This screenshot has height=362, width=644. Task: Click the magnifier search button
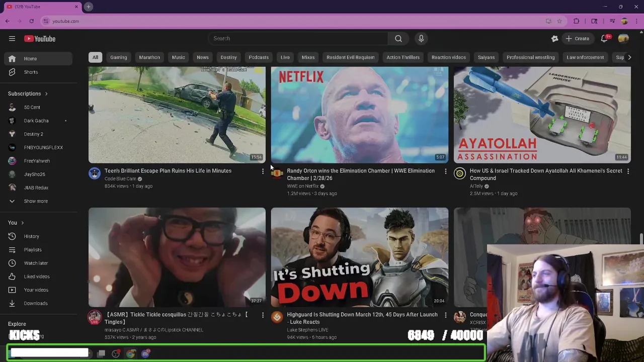pos(398,38)
